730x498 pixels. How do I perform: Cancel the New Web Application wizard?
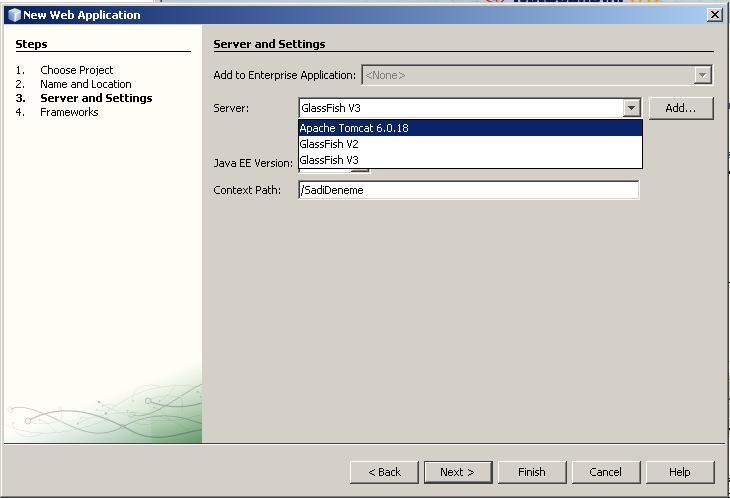pyautogui.click(x=606, y=472)
